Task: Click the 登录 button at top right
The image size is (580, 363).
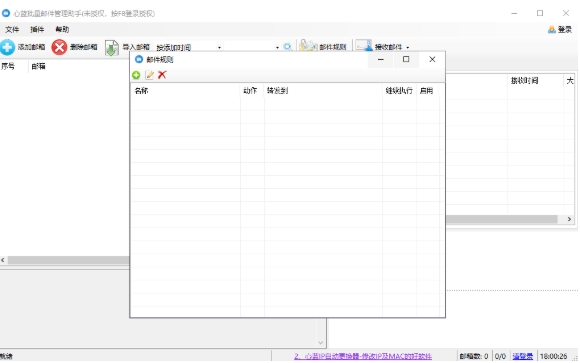Action: 560,30
